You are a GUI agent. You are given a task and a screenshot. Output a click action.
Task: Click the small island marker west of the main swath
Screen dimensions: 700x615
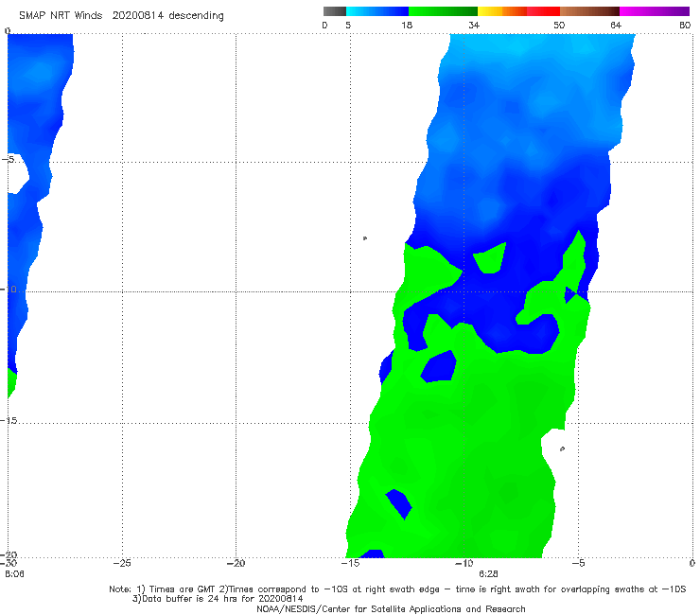[365, 238]
